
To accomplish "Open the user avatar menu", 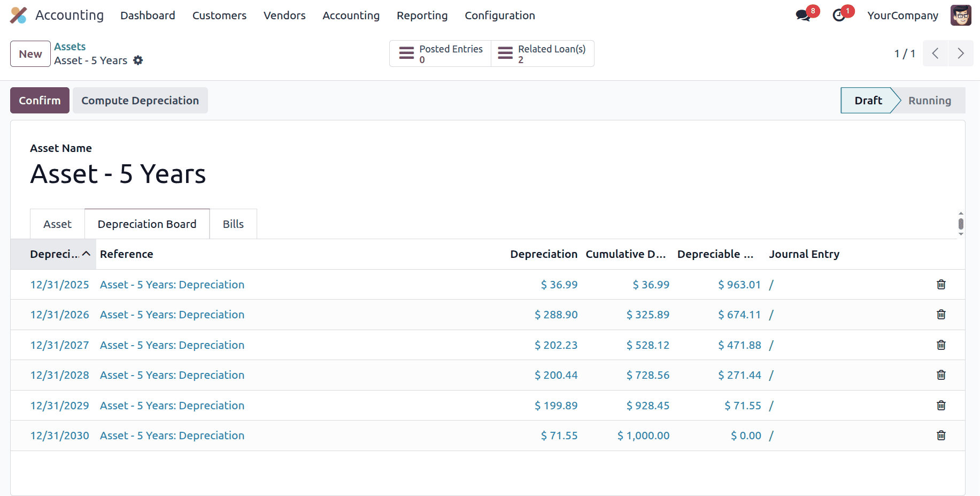I will [x=961, y=15].
